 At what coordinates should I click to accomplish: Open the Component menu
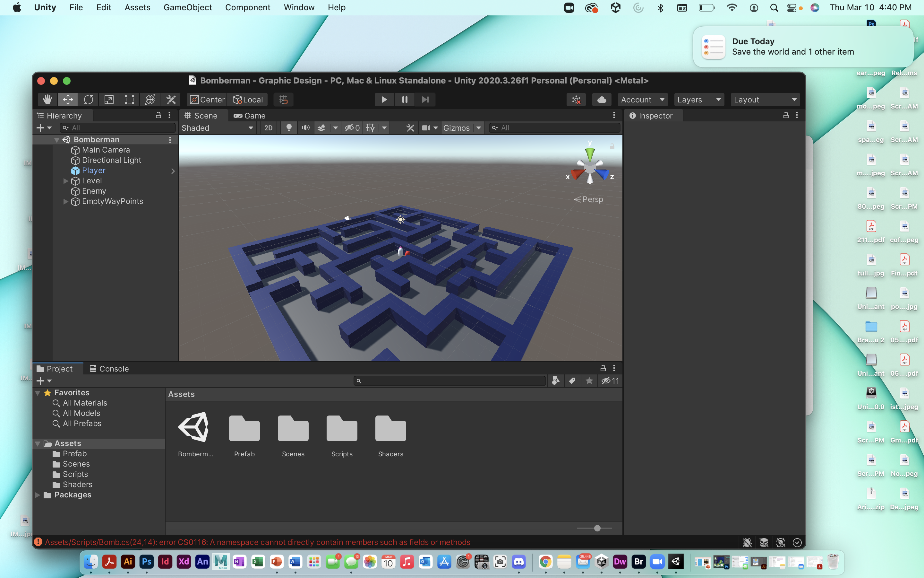coord(247,7)
